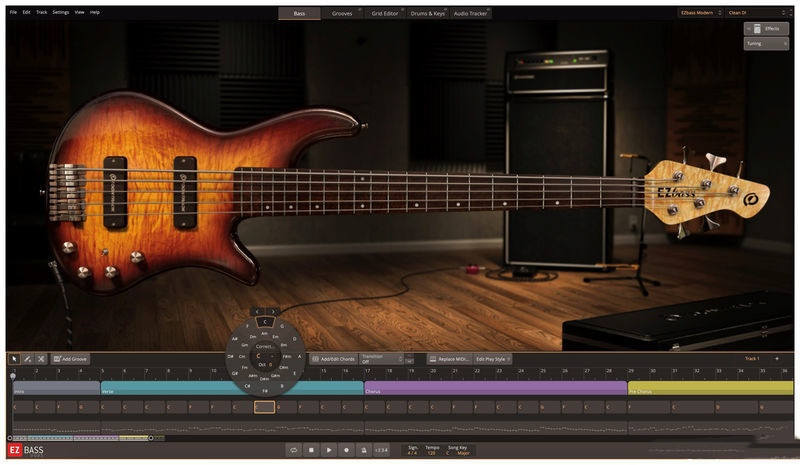
Task: Open the Help menu
Action: (x=95, y=12)
